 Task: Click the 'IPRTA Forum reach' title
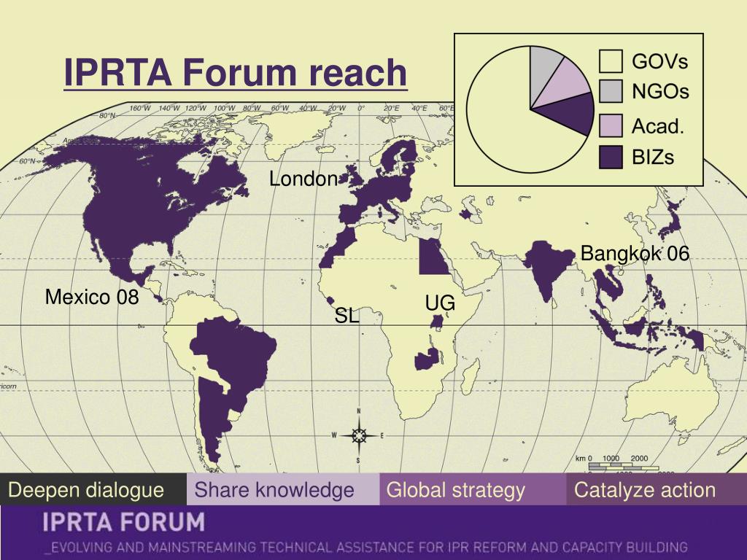click(236, 72)
